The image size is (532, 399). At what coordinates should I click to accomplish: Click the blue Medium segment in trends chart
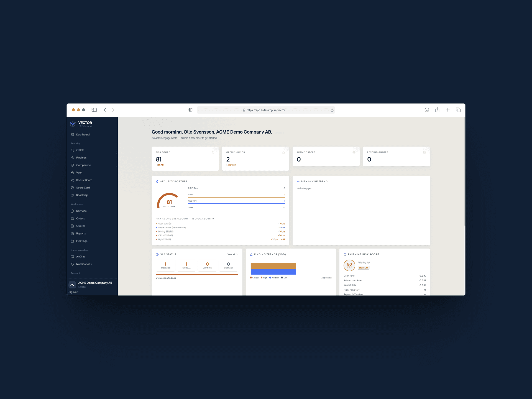(x=273, y=272)
